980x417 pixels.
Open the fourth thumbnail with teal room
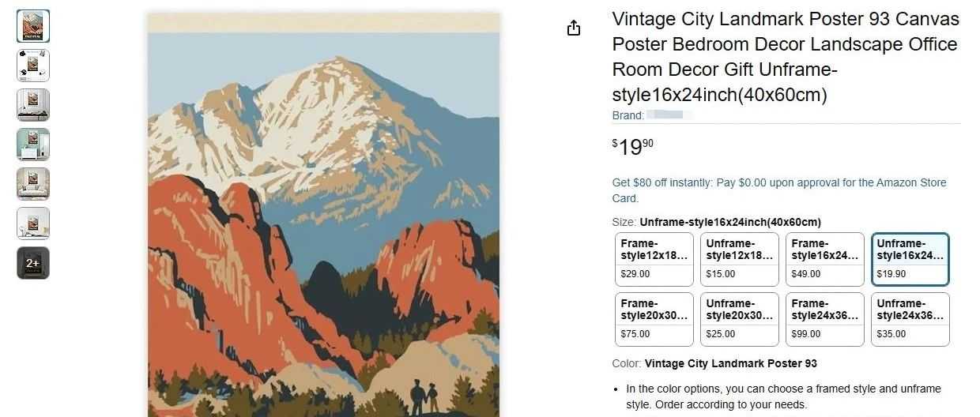pos(33,145)
